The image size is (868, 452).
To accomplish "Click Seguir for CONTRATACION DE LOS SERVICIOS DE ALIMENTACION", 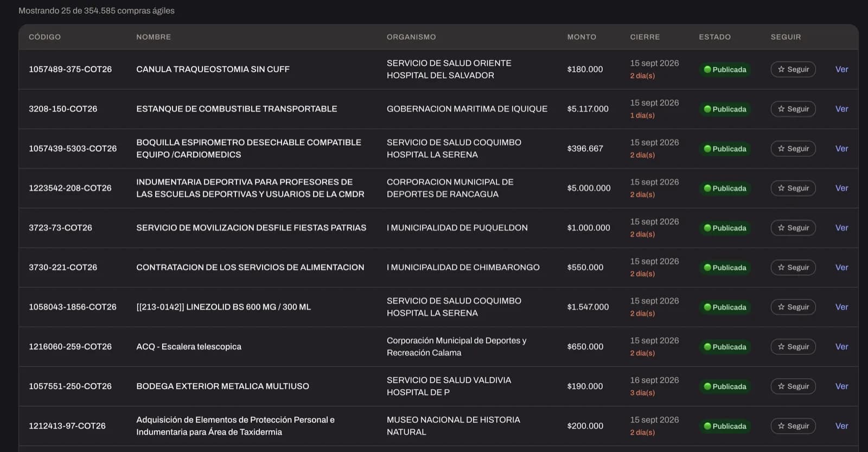I will tap(793, 267).
